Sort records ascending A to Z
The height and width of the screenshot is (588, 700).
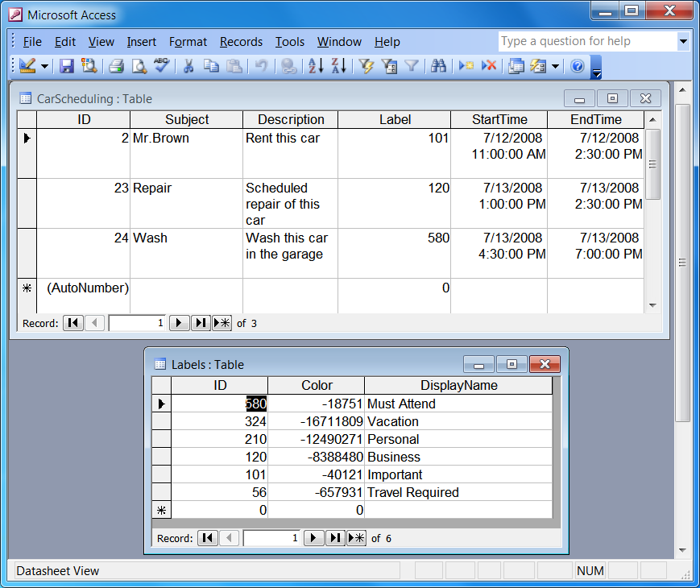[316, 66]
